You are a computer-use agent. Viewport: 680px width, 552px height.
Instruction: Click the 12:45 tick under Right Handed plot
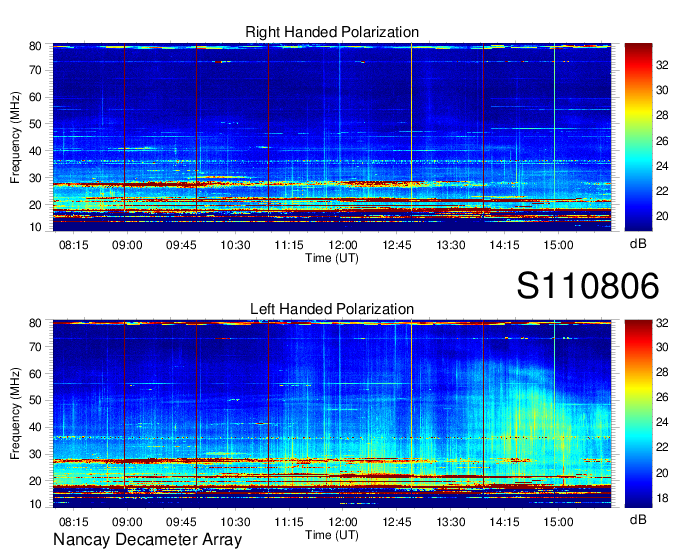point(397,245)
